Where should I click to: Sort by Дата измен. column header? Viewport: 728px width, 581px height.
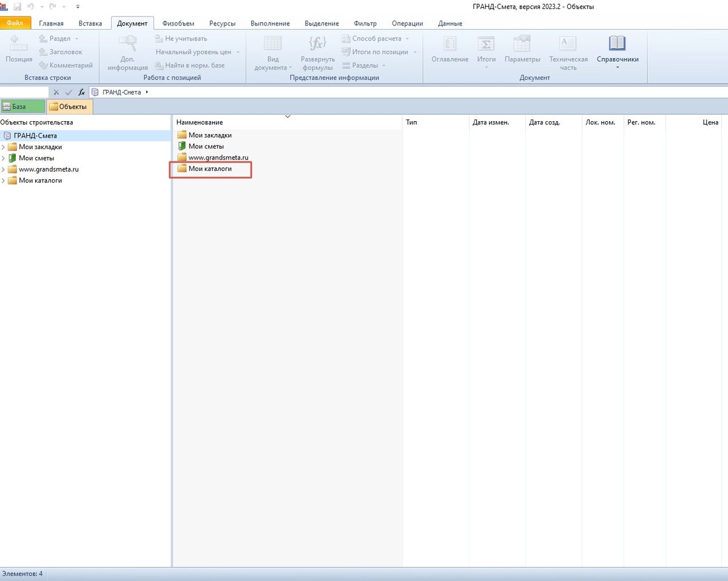pos(497,123)
